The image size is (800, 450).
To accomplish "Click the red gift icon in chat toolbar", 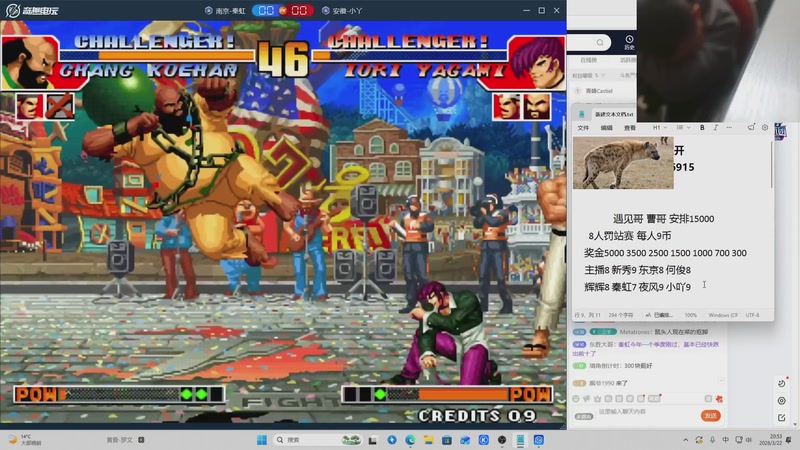I will 719,398.
